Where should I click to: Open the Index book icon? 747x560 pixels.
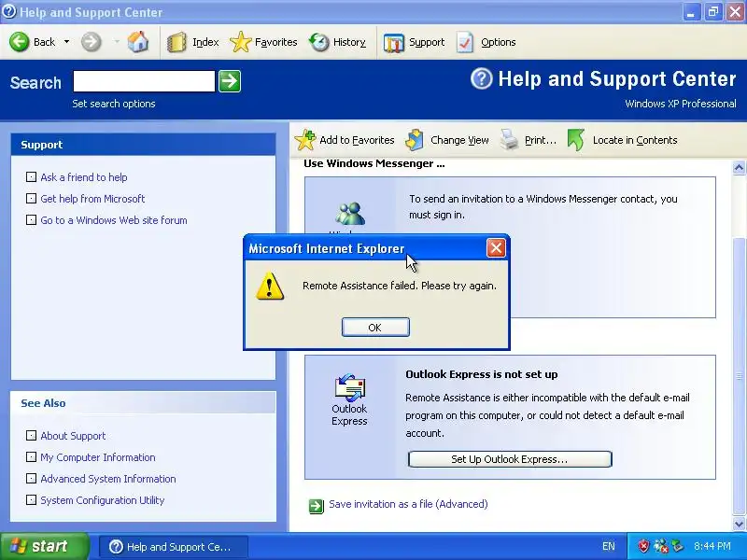coord(176,42)
